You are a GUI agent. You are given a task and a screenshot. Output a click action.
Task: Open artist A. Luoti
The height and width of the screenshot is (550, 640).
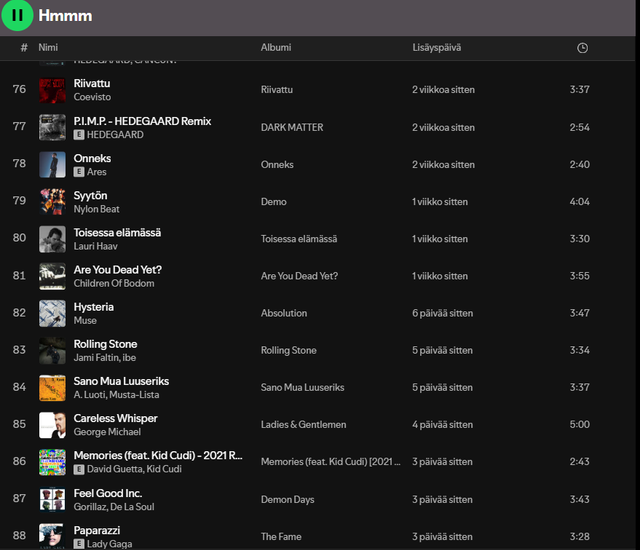pyautogui.click(x=90, y=395)
